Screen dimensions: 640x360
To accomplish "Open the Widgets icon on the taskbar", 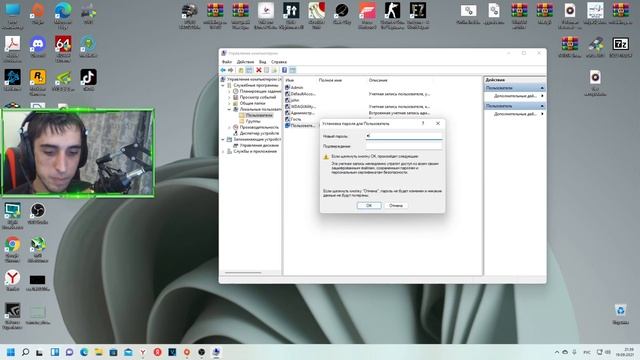I will 55,352.
